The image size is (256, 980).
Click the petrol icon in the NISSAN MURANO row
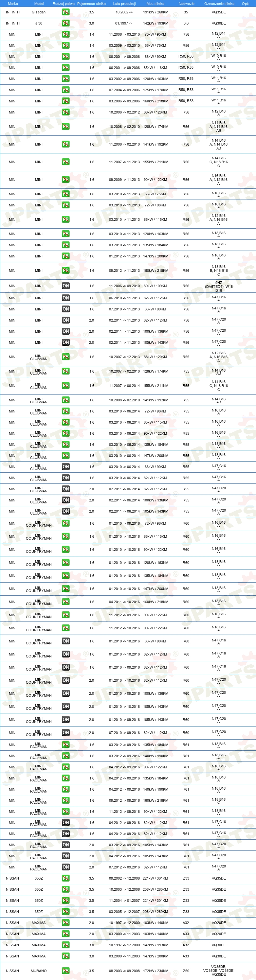click(x=65, y=971)
